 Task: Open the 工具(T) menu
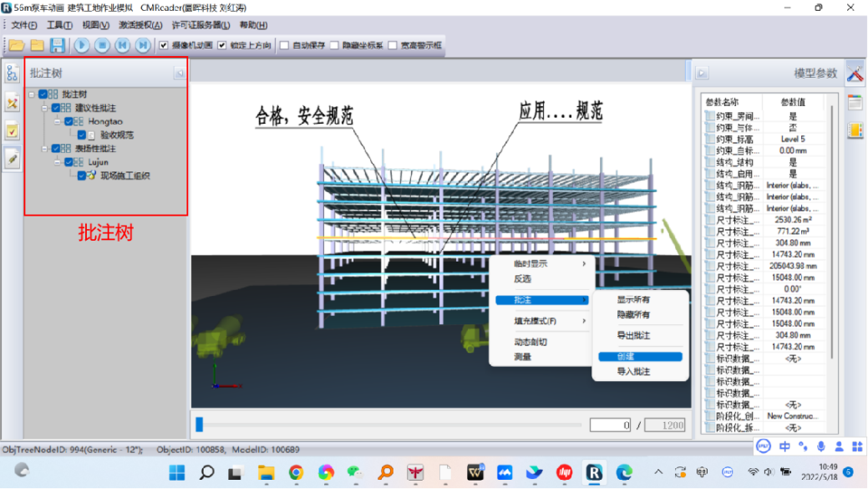tap(58, 25)
